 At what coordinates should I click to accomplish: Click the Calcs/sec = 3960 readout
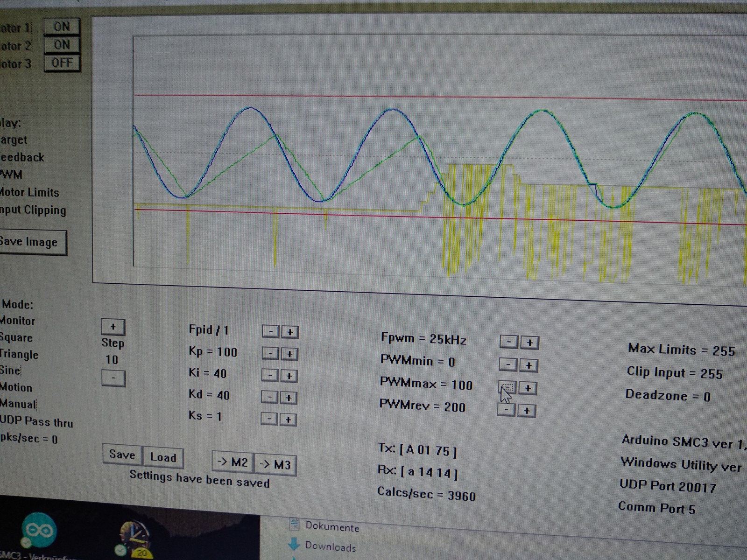[426, 493]
